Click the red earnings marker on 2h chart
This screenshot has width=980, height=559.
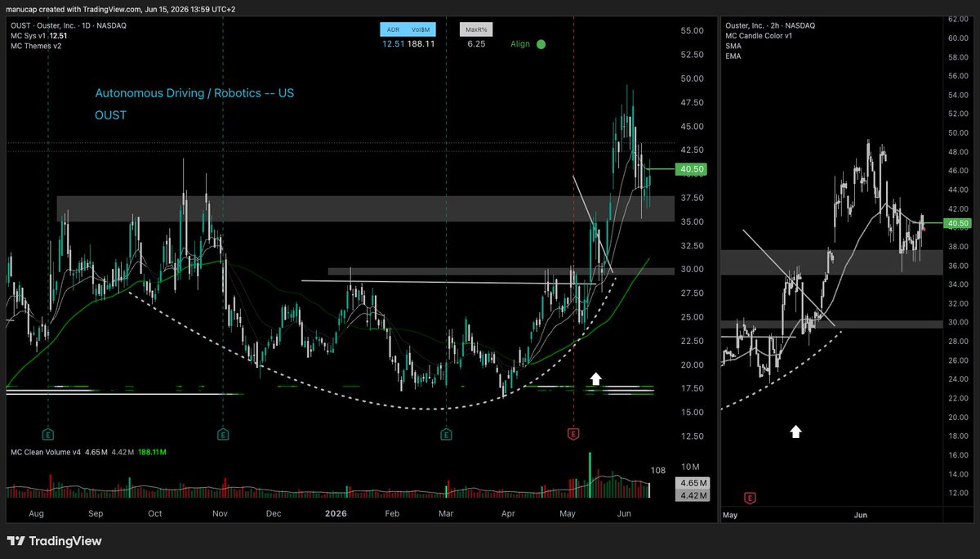(749, 497)
